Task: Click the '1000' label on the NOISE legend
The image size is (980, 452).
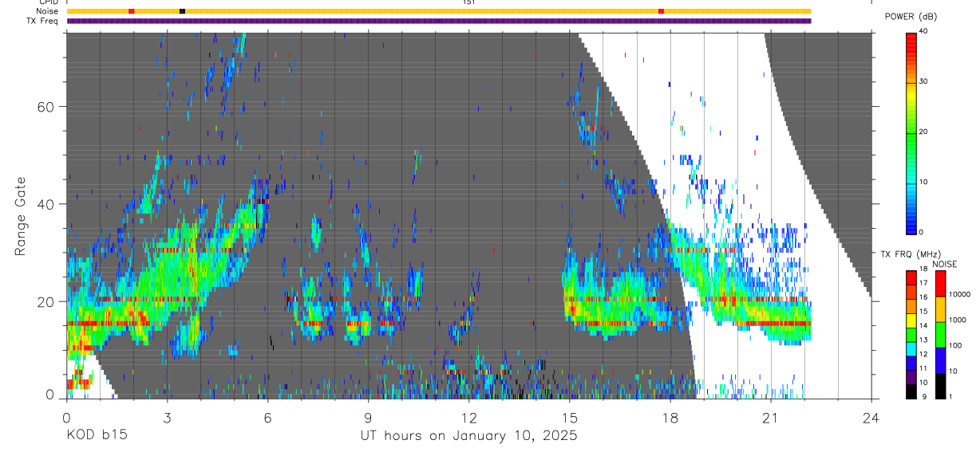Action: [x=958, y=320]
